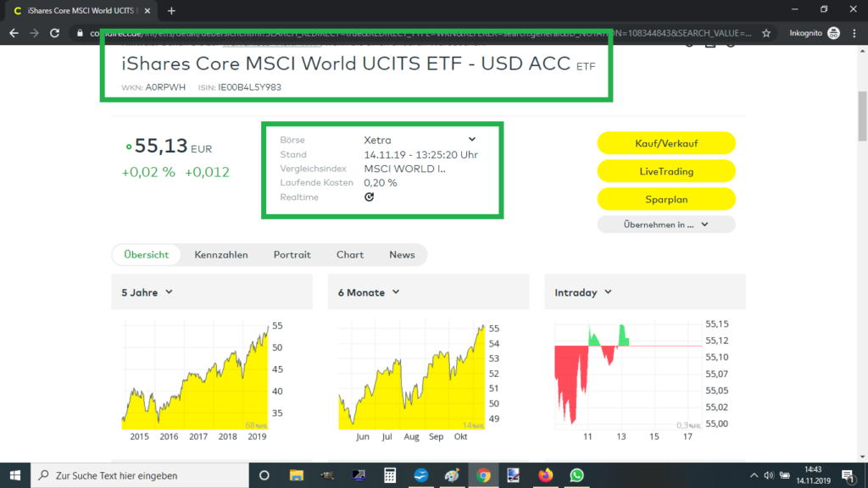Image resolution: width=868 pixels, height=488 pixels.
Task: Close the iShares Core MSCI World tab
Action: pyautogui.click(x=147, y=10)
